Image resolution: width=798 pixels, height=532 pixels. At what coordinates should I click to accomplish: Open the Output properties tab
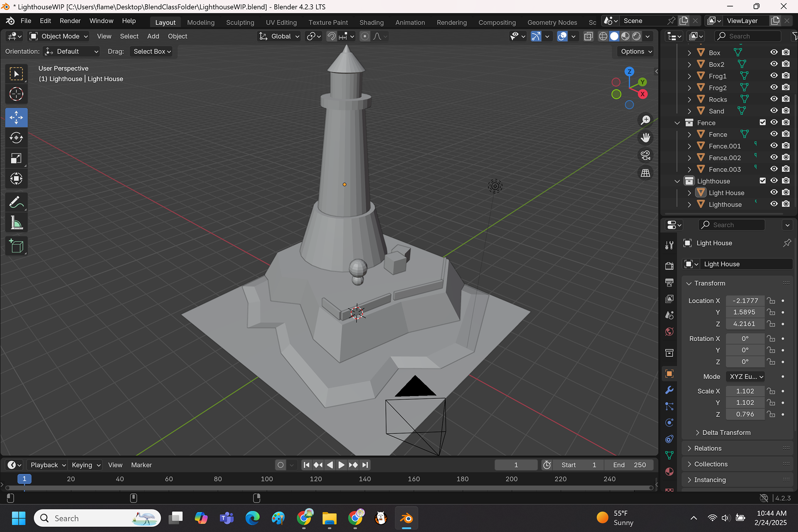(x=669, y=283)
